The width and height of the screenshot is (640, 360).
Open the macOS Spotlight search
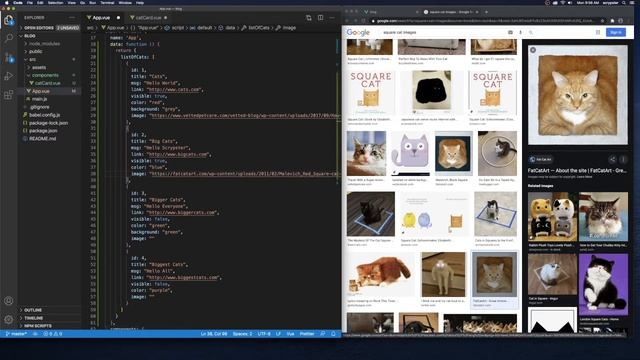coord(624,2)
